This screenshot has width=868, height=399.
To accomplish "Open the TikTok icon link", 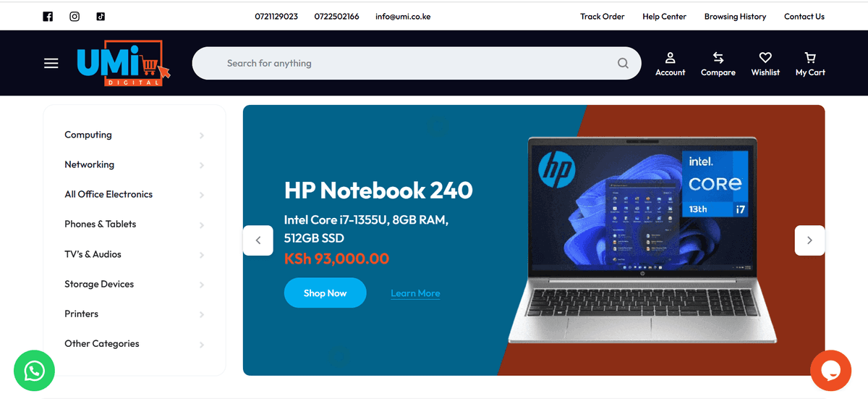I will pyautogui.click(x=101, y=17).
